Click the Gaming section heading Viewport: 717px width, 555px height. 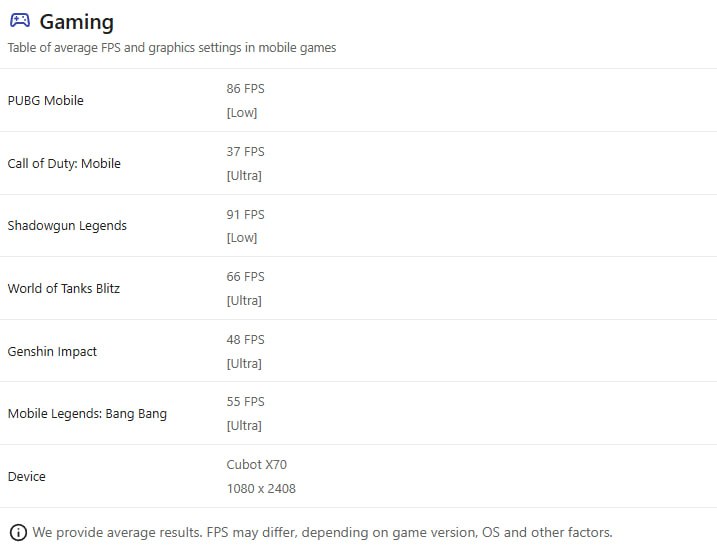[76, 21]
